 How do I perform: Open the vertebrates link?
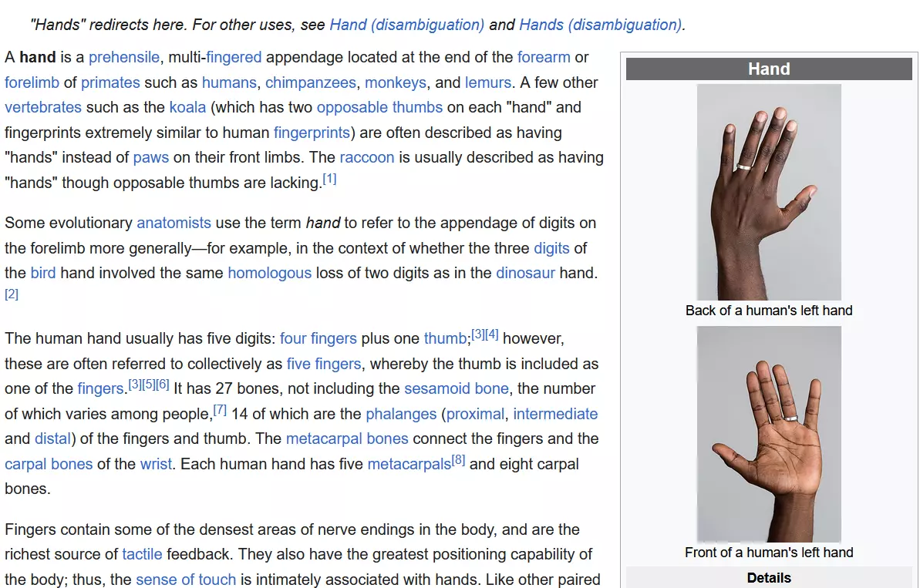[x=43, y=107]
